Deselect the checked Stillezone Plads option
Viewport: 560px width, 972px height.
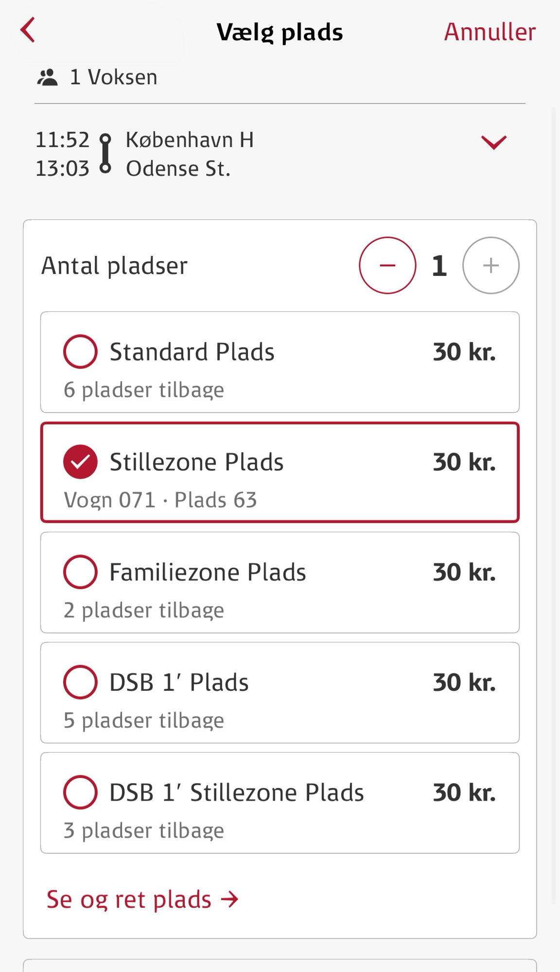80,462
